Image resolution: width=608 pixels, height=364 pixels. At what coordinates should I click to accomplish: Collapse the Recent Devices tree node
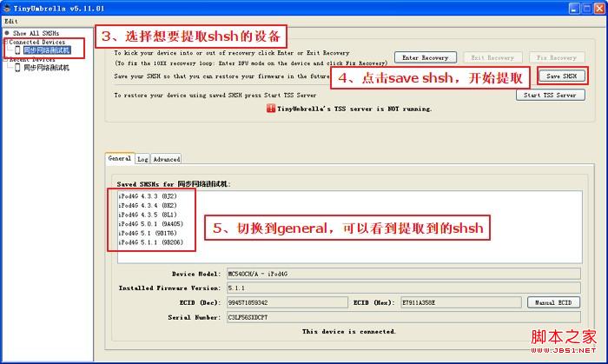pos(6,59)
